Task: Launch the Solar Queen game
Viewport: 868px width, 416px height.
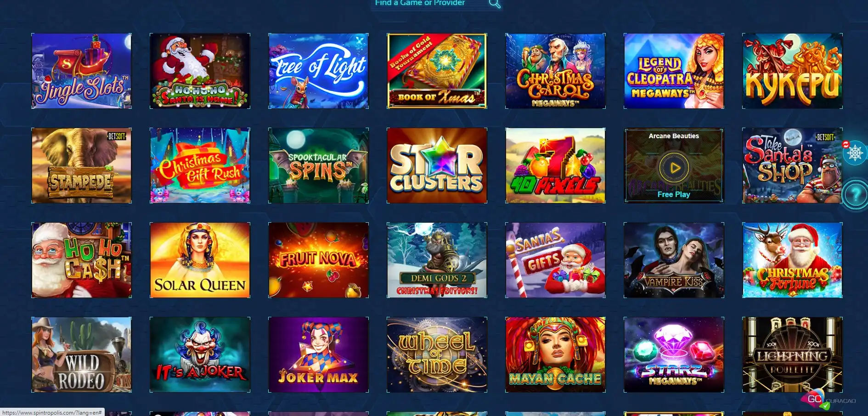Action: point(200,260)
